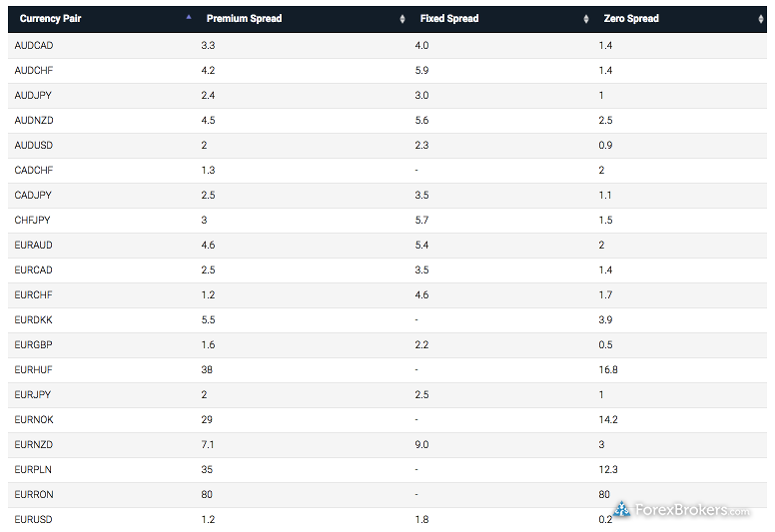Click the EURNZD fixed spread value 9.0
This screenshot has width=775, height=532.
click(421, 444)
